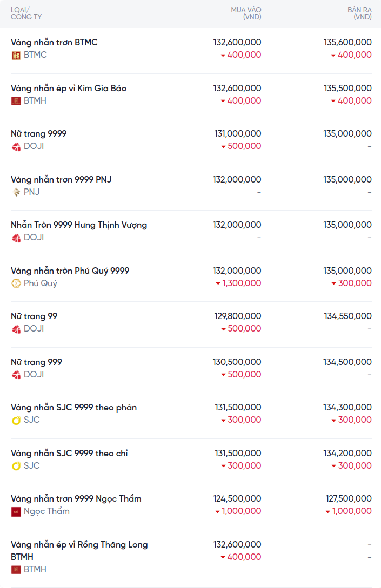Click the PNJ company logo icon
This screenshot has height=588, width=381.
[x=16, y=192]
